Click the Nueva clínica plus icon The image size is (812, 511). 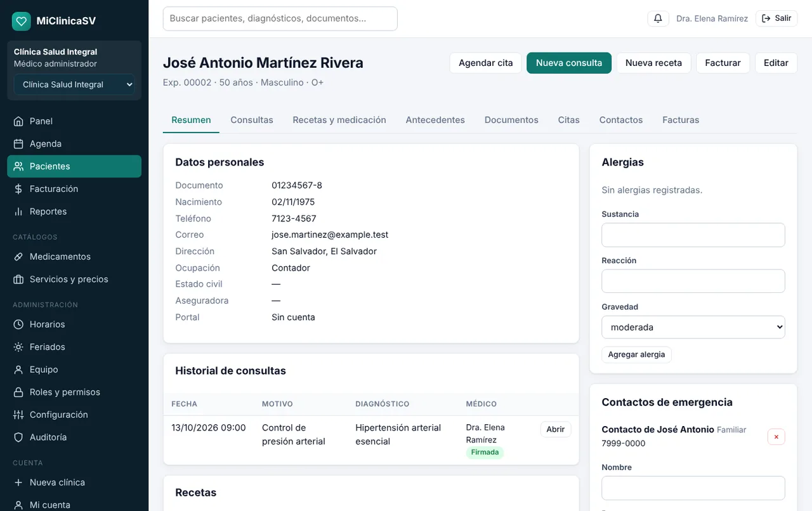pos(18,482)
